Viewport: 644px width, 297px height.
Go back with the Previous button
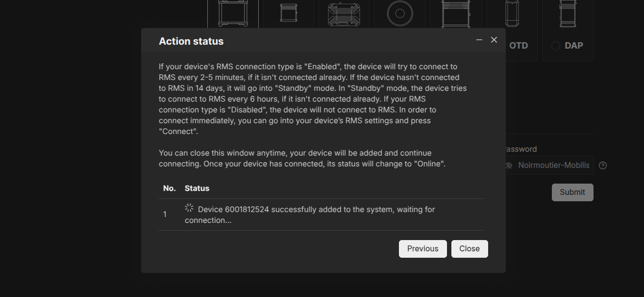pyautogui.click(x=422, y=249)
